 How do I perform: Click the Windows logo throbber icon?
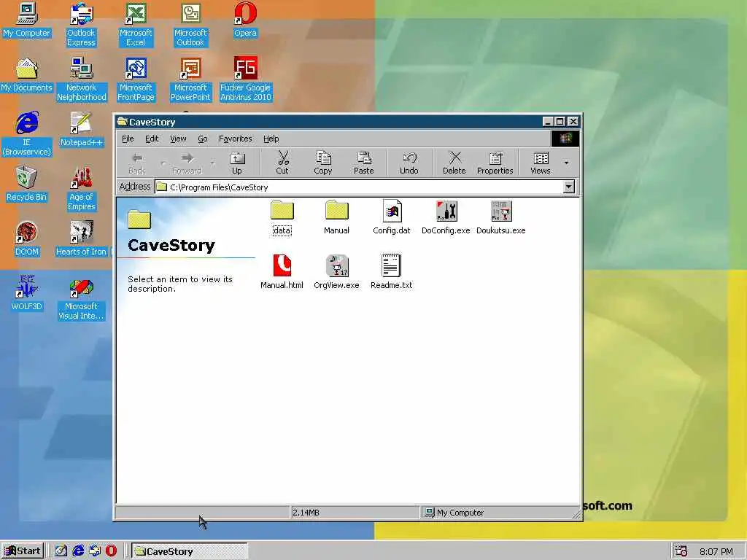point(565,139)
